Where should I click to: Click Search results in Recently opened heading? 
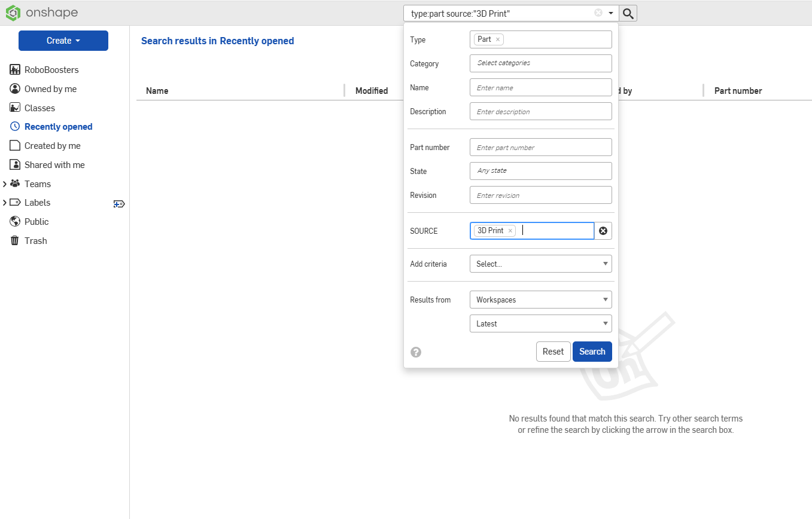217,41
